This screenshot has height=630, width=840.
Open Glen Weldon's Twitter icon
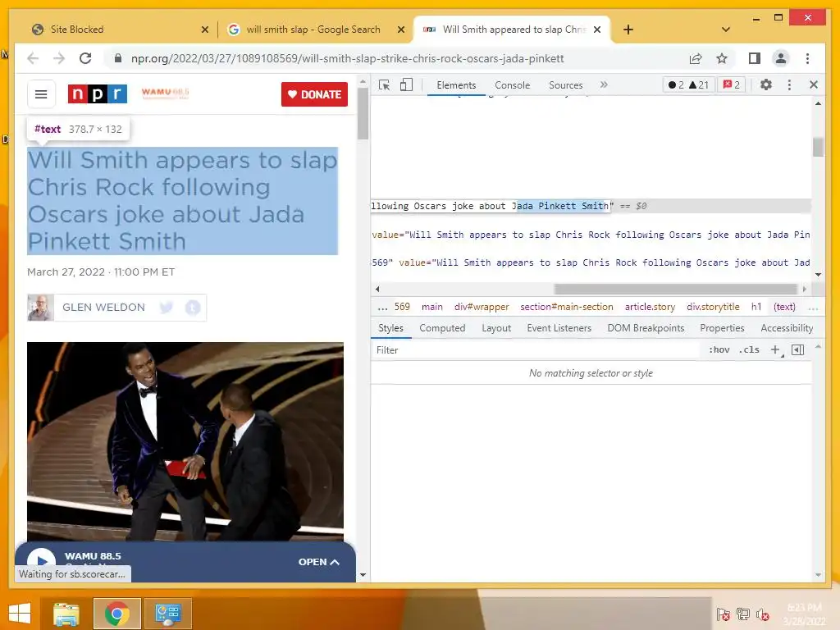click(x=167, y=307)
